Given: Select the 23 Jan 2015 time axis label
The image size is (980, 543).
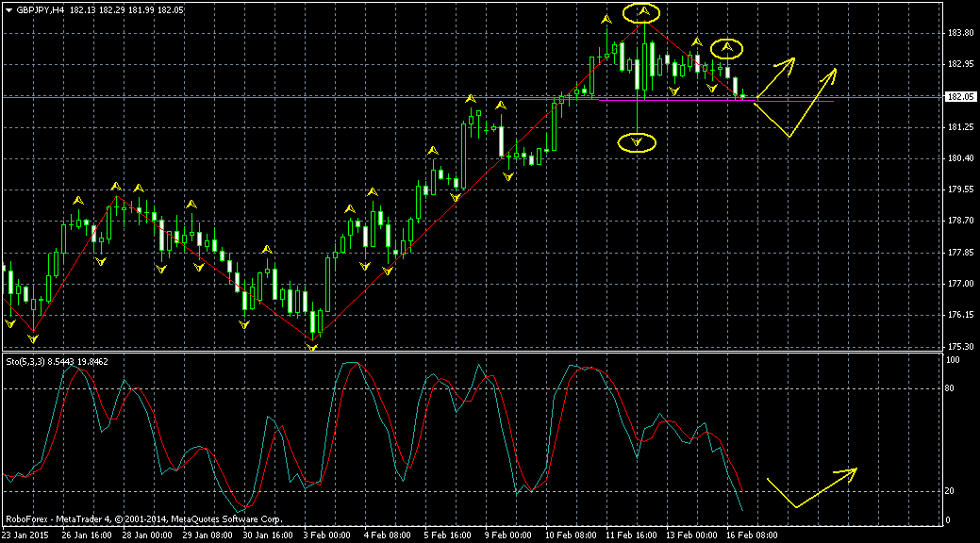Looking at the screenshot, I should coord(26,534).
